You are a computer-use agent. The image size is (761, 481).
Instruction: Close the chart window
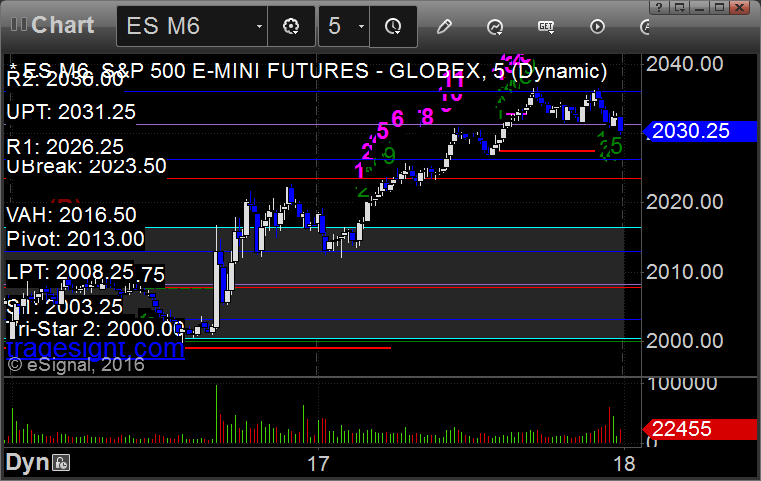740,7
